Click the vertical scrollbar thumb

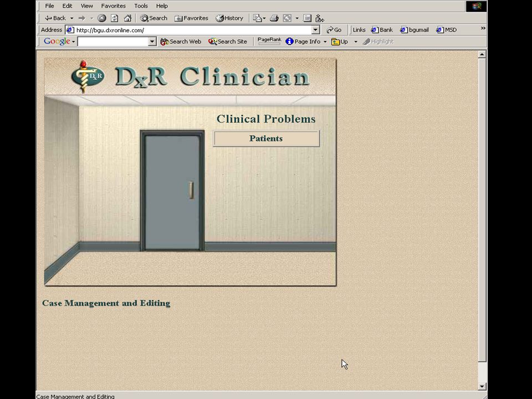[482, 209]
